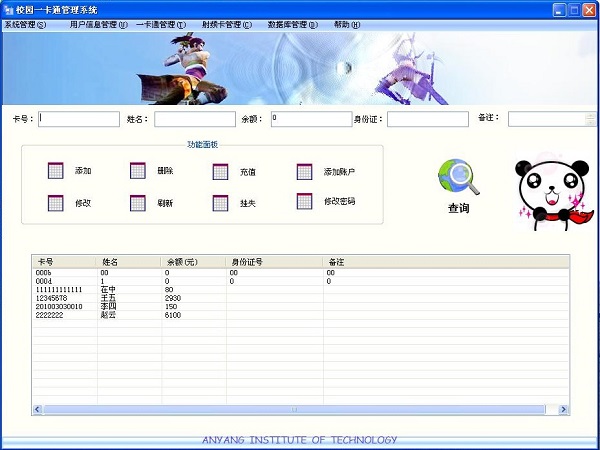Open the 帮助(H) menu
The width and height of the screenshot is (600, 450).
click(347, 25)
